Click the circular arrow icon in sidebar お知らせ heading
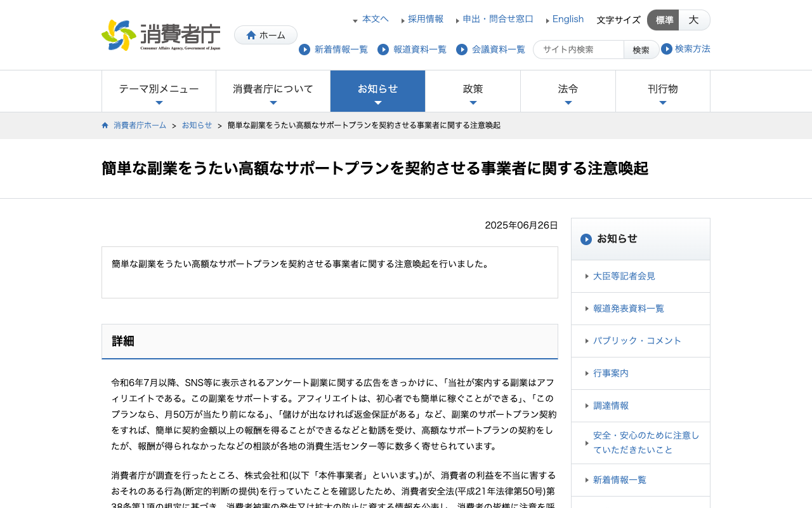812x508 pixels. (586, 239)
